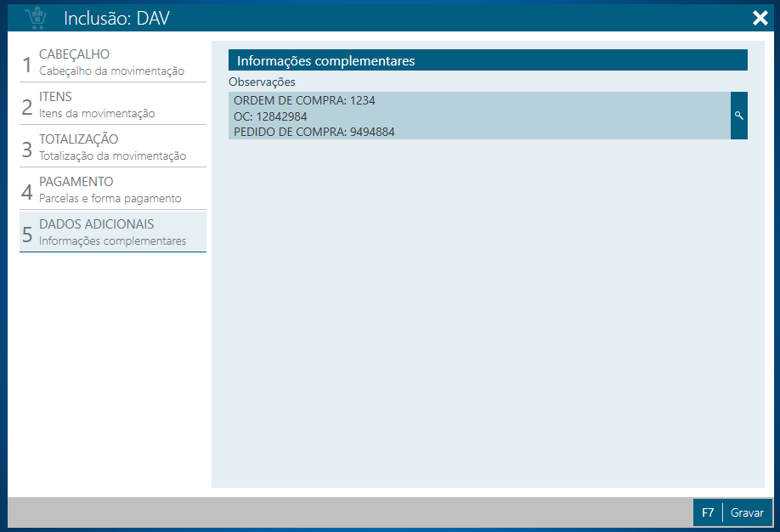Select step 4 PAGAMENTO
The height and width of the screenshot is (532, 780).
[x=113, y=190]
